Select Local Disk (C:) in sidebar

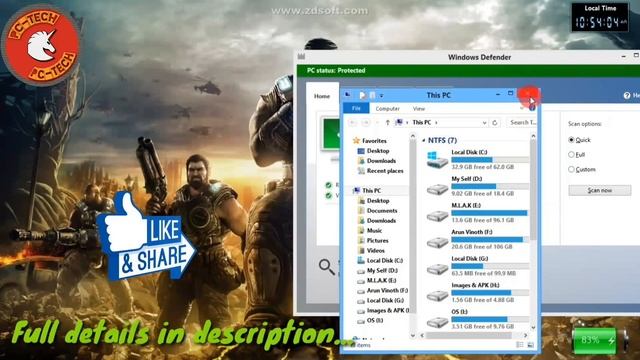(x=384, y=260)
